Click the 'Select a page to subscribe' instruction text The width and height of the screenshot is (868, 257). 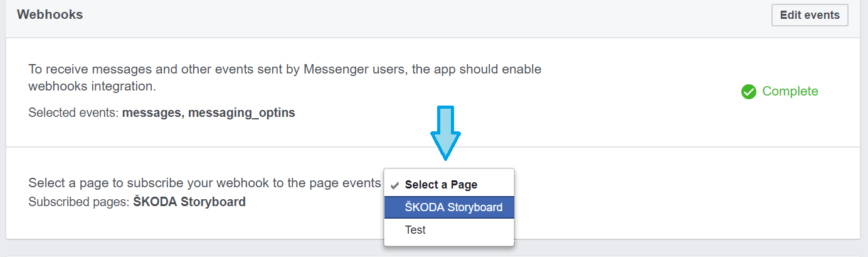point(204,183)
